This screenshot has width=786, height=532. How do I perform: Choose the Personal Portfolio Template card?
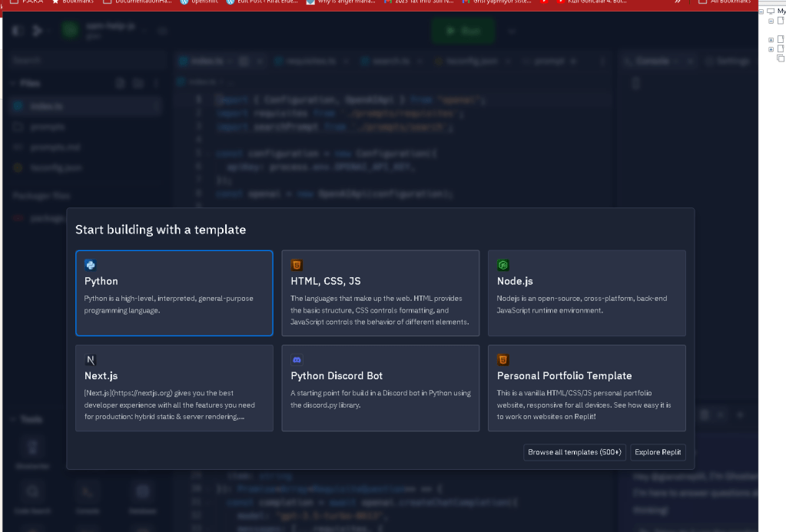586,388
